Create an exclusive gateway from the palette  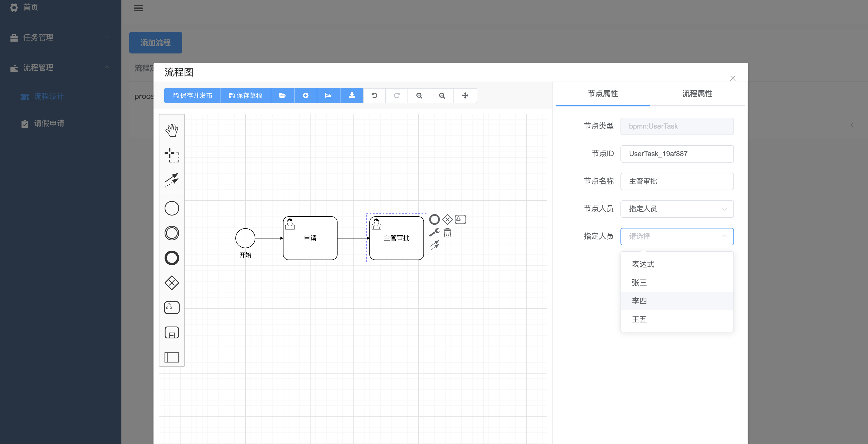(172, 283)
